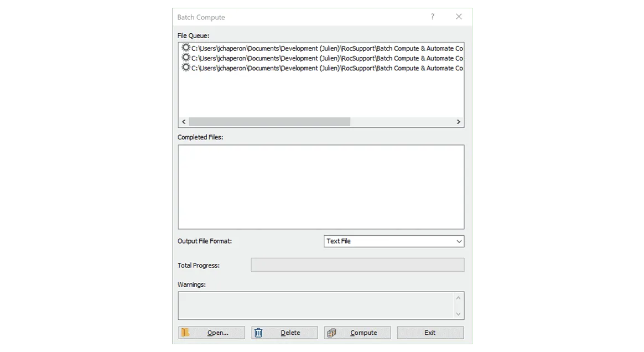
Task: Click the Total Progress bar
Action: 357,265
